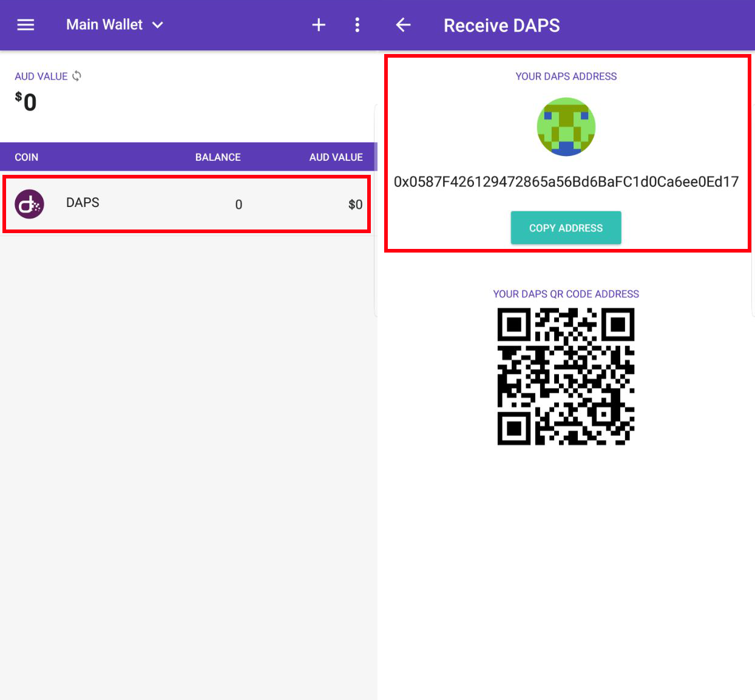
Task: Click the Copy Address button
Action: 566,228
